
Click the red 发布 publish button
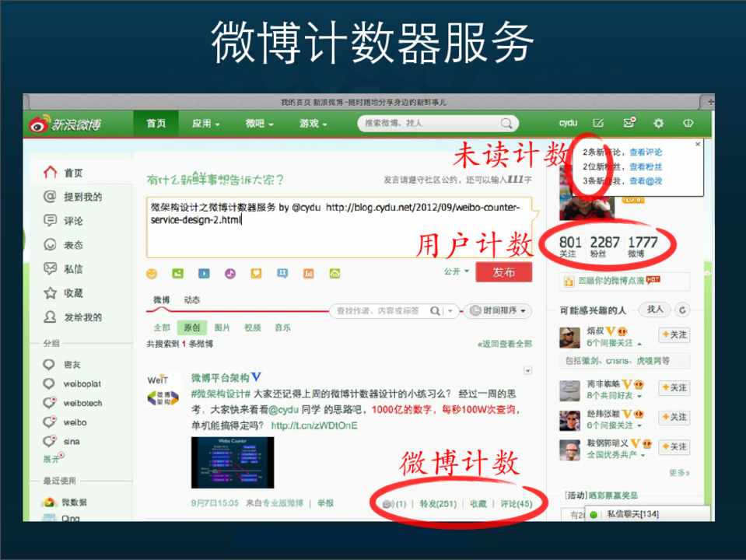coord(503,273)
